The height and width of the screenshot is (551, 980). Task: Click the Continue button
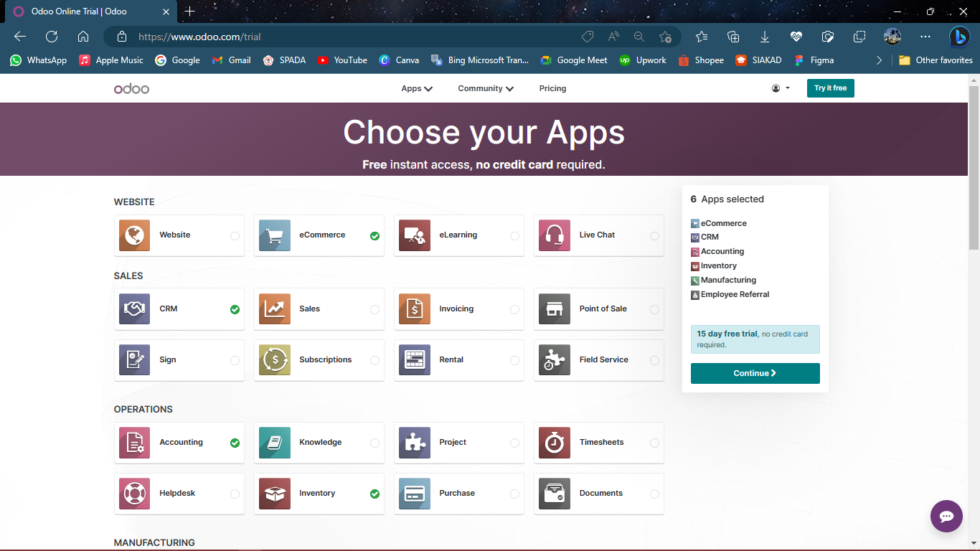click(755, 373)
